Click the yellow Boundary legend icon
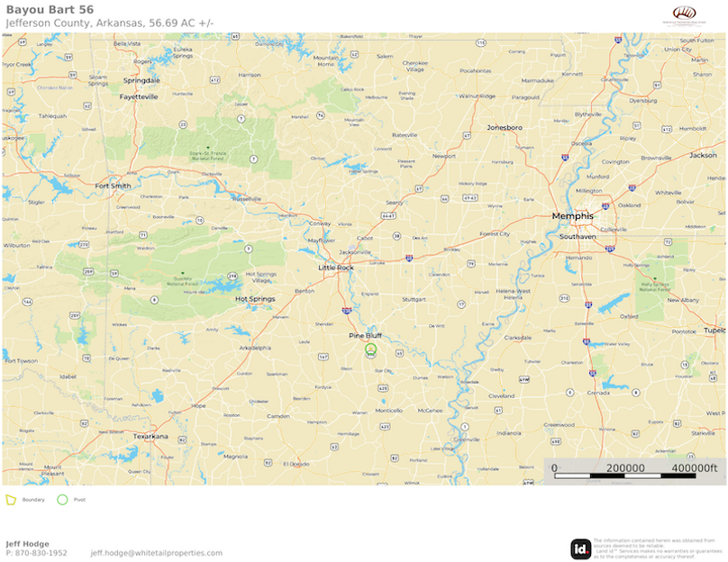 click(11, 500)
